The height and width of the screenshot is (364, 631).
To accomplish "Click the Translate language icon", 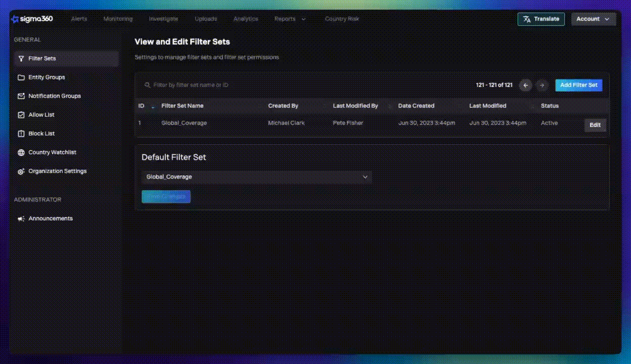I will click(x=527, y=19).
